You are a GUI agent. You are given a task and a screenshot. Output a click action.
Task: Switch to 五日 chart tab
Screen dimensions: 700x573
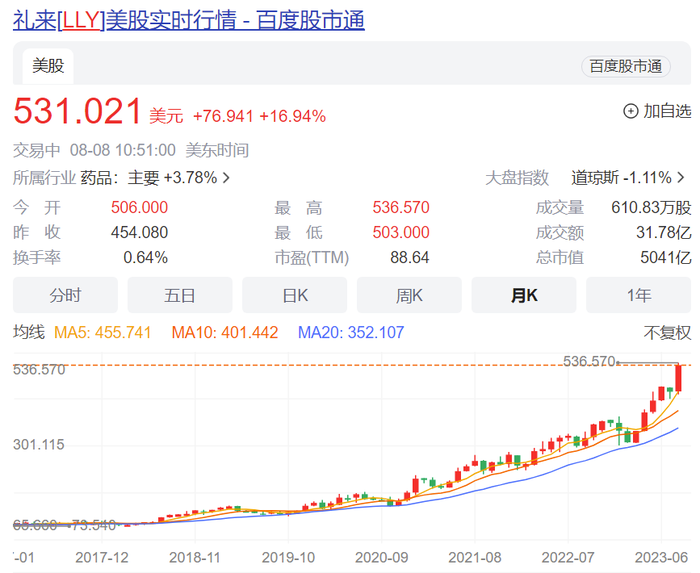coord(180,295)
